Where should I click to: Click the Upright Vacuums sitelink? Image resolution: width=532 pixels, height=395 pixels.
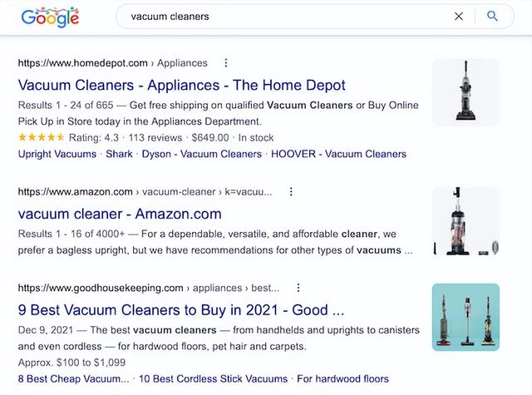click(x=56, y=154)
